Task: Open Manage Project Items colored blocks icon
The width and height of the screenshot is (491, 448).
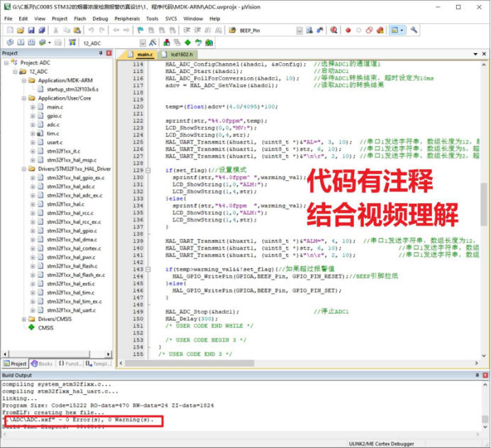Action: tap(167, 43)
